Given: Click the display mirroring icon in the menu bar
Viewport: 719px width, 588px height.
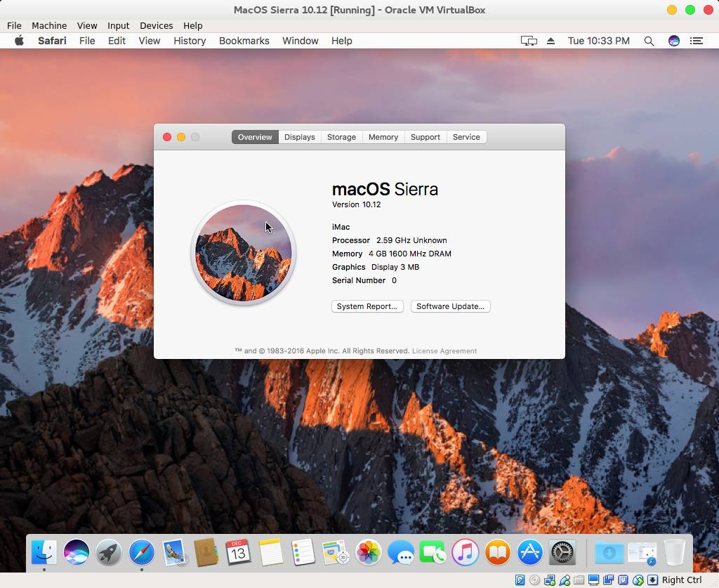Looking at the screenshot, I should [x=529, y=41].
